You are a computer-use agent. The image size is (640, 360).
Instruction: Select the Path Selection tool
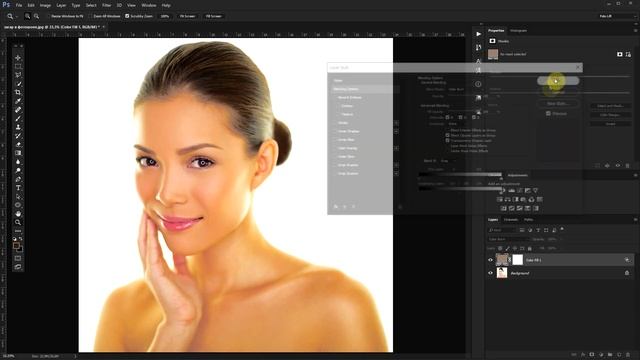(x=18, y=196)
